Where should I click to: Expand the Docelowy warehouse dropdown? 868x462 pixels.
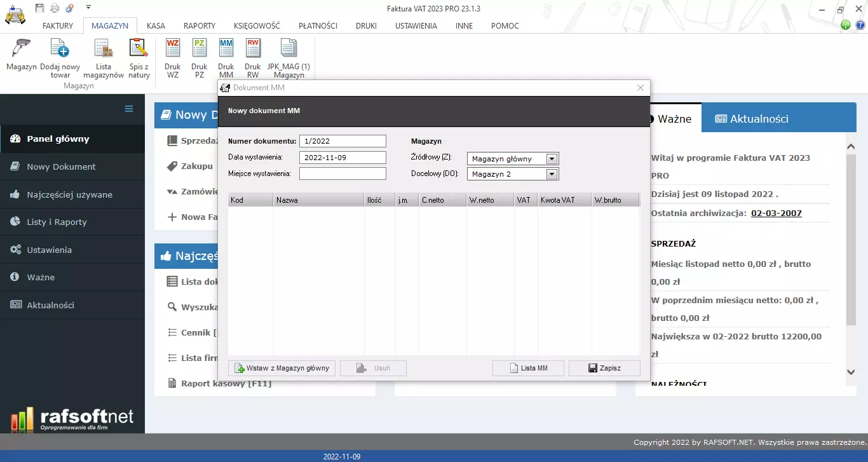[x=552, y=174]
